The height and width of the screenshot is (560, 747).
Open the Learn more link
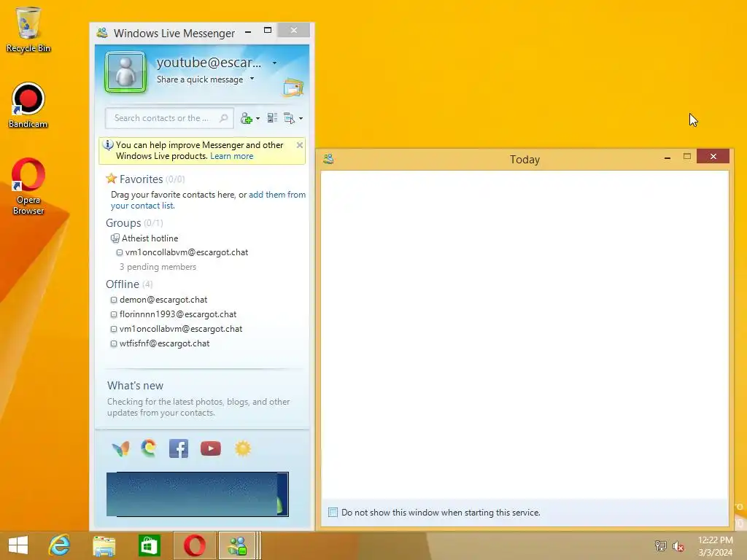coord(231,156)
